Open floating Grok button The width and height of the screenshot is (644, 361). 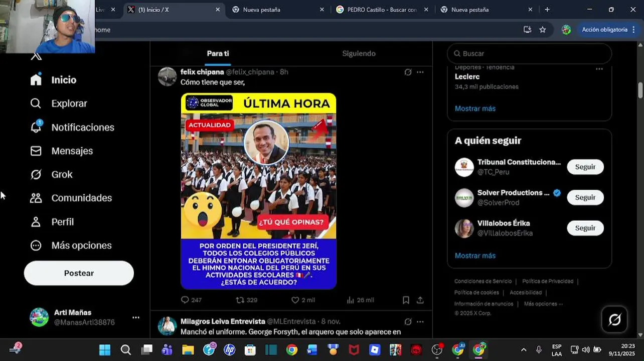coord(614,319)
